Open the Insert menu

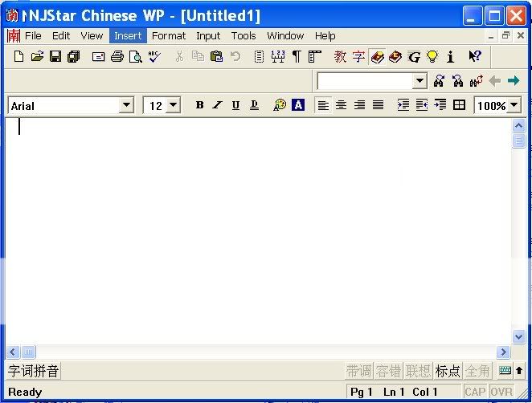(128, 35)
